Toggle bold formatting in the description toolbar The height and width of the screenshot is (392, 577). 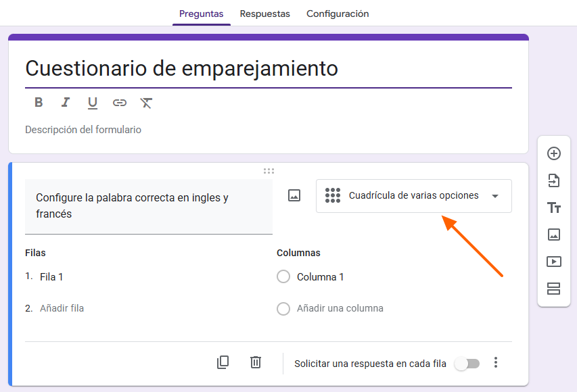point(39,102)
